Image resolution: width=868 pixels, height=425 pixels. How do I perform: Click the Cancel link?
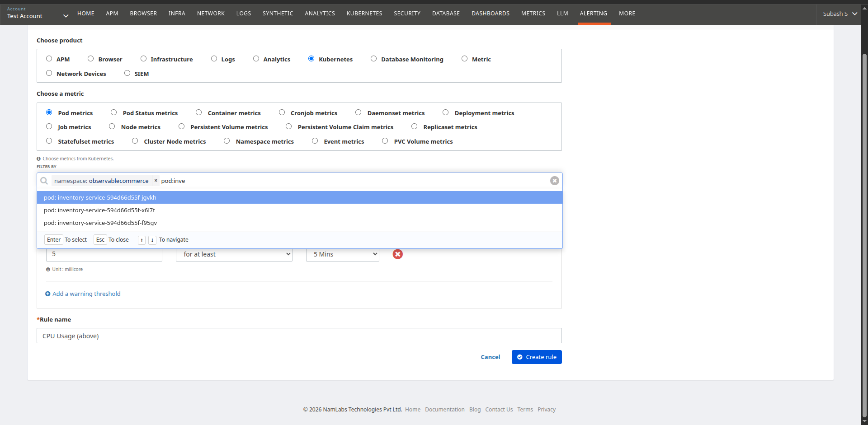[x=491, y=357]
